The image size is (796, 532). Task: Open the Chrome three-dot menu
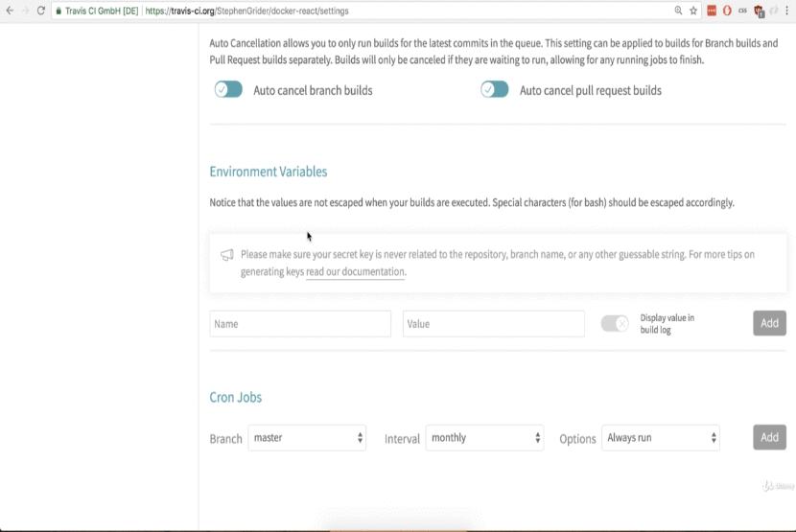[x=787, y=11]
